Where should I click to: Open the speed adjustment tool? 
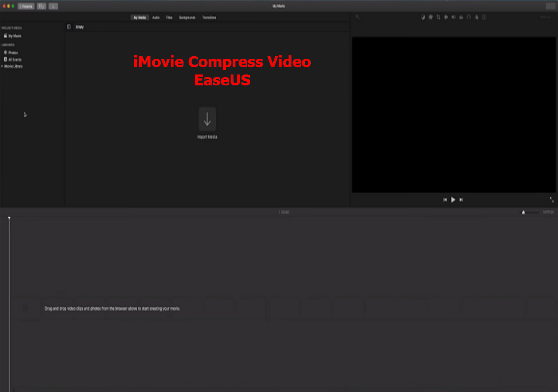tap(469, 17)
